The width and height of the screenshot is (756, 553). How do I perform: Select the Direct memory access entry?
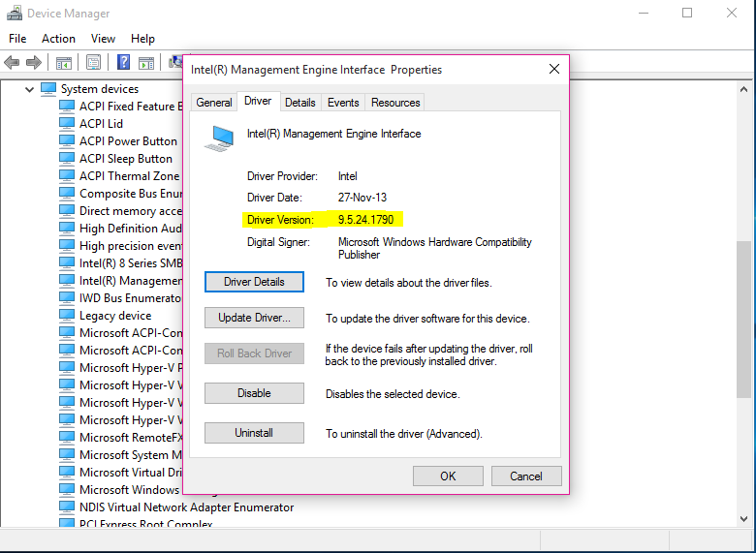pos(130,211)
